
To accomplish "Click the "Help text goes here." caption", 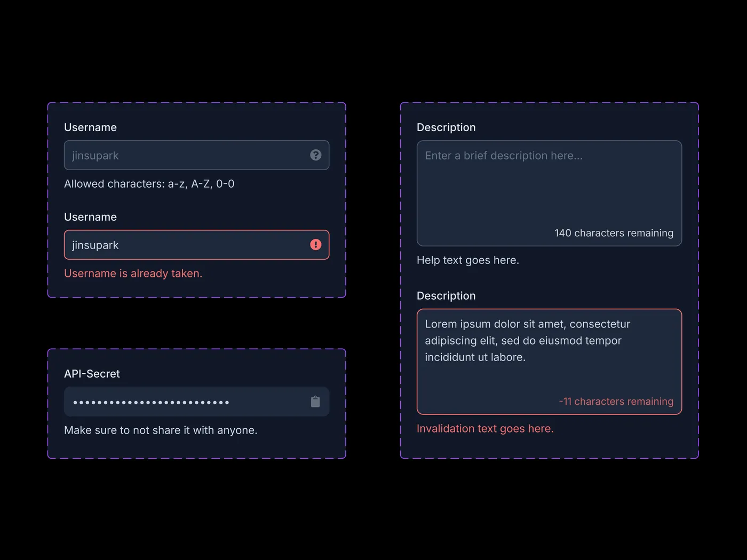I will click(x=467, y=260).
